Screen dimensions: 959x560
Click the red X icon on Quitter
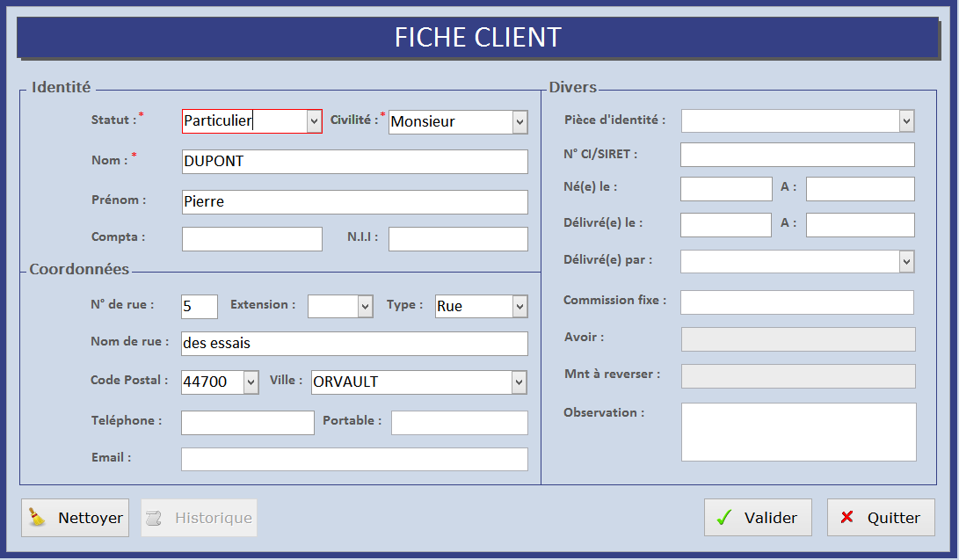coord(847,517)
